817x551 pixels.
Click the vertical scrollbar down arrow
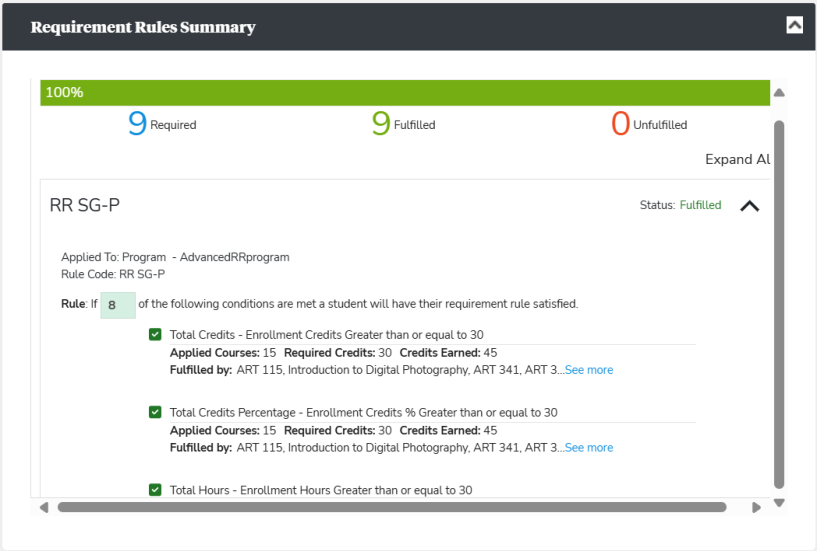(x=779, y=502)
